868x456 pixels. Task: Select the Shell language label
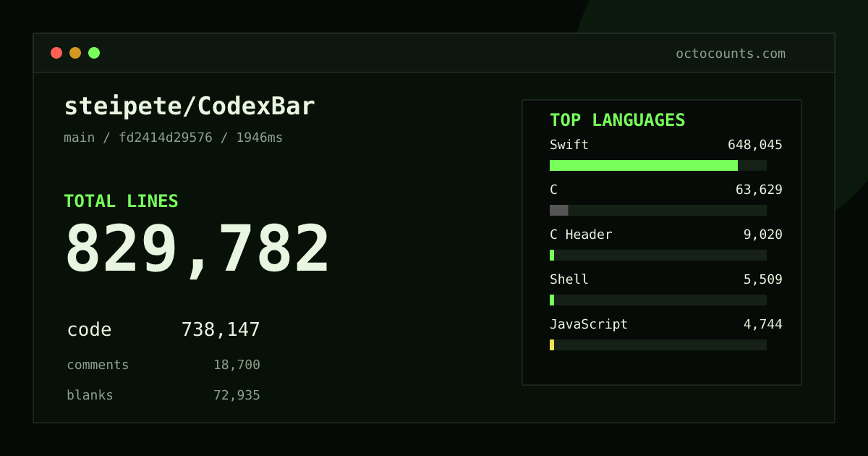[569, 279]
